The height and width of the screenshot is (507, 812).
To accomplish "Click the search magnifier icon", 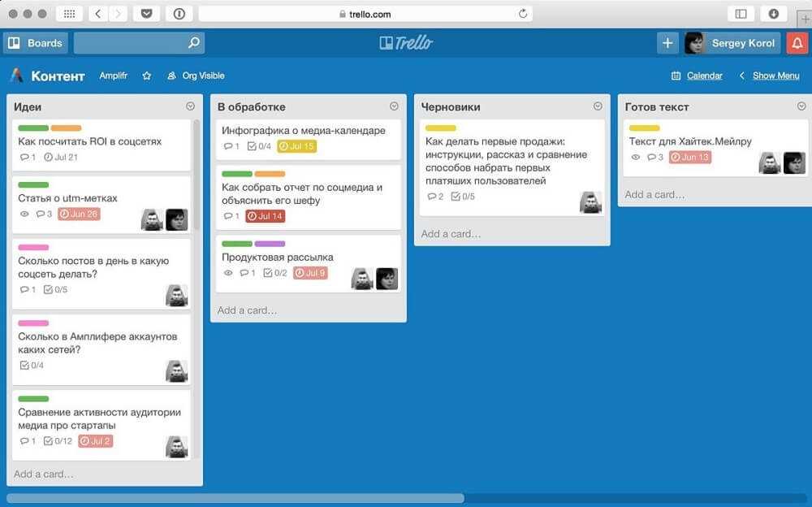I will point(194,42).
